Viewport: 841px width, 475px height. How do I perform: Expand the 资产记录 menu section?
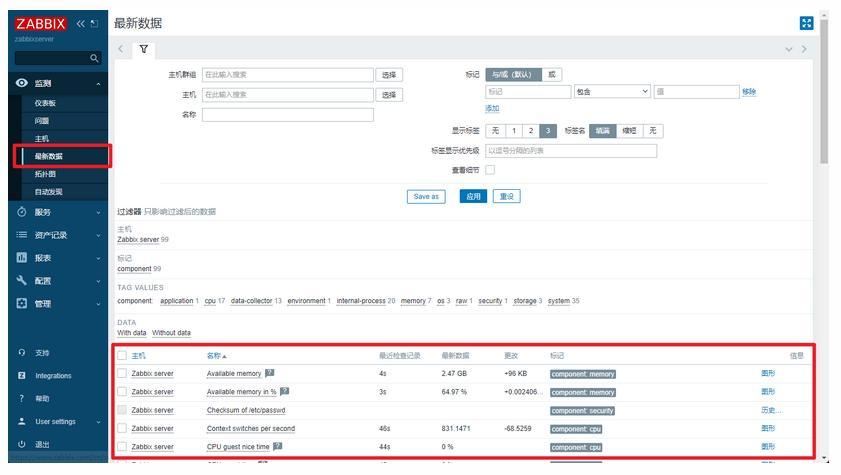click(98, 235)
